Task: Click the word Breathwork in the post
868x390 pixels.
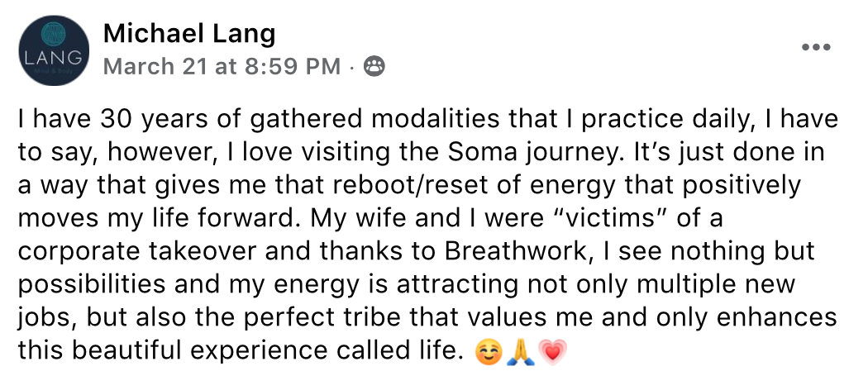Action: coord(515,251)
